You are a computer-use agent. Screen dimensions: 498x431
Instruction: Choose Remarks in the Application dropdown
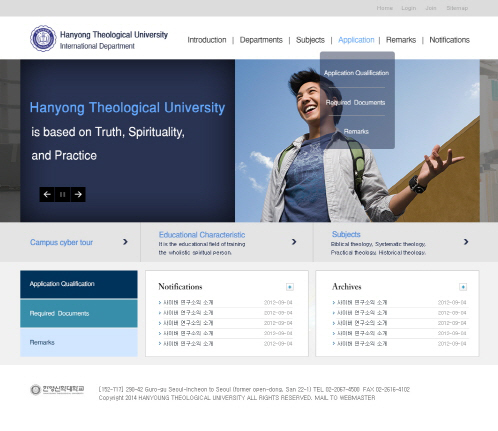356,131
